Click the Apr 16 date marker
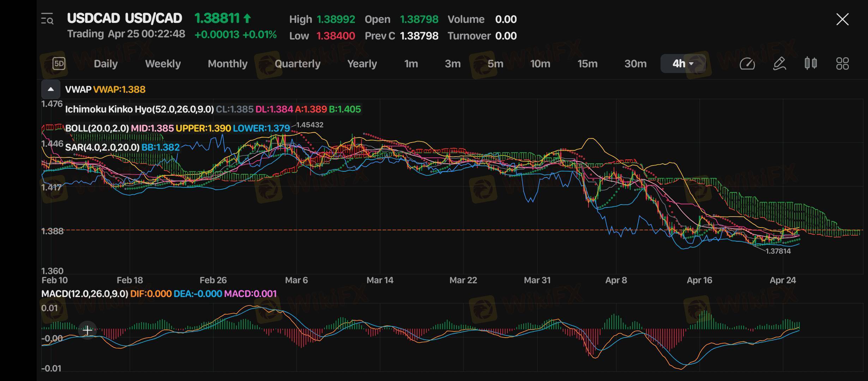Image resolution: width=868 pixels, height=381 pixels. [699, 280]
